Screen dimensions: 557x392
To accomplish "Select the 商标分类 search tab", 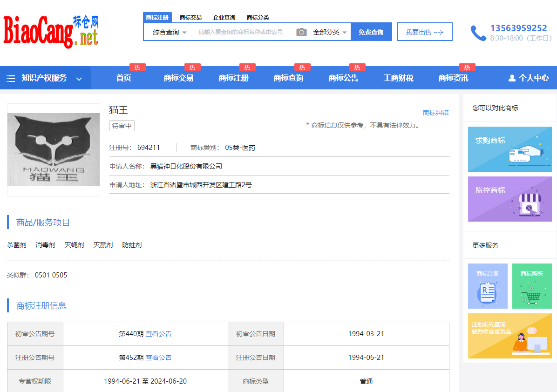I will coord(258,17).
